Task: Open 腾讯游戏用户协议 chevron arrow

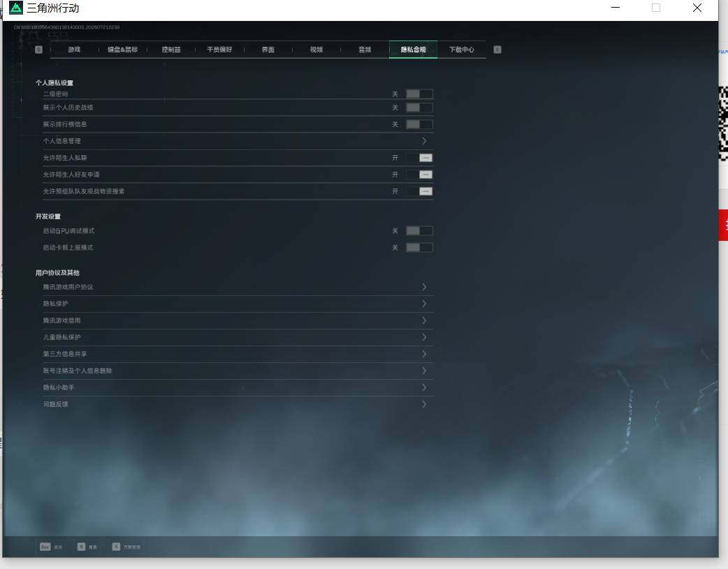Action: (x=424, y=287)
